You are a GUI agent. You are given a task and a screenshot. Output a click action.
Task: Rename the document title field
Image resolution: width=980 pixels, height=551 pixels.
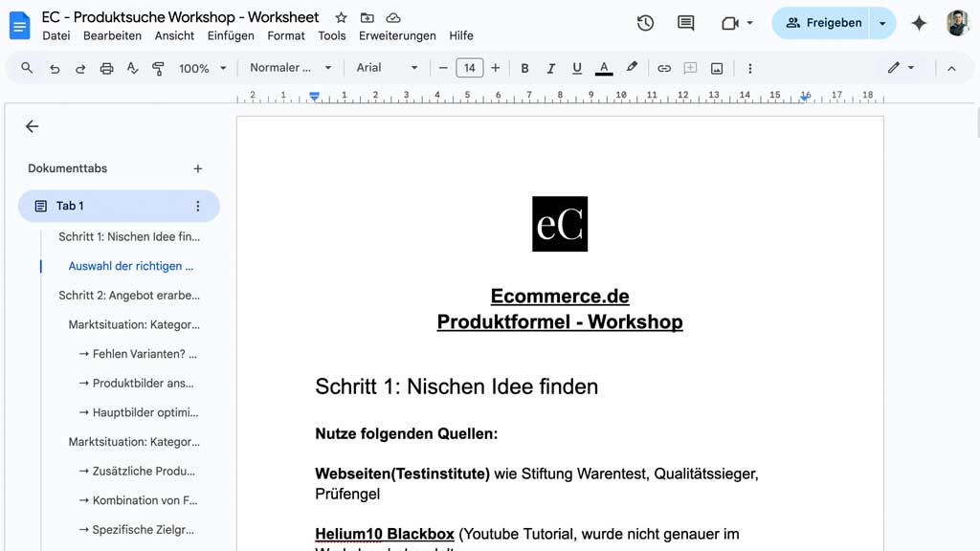pos(180,17)
